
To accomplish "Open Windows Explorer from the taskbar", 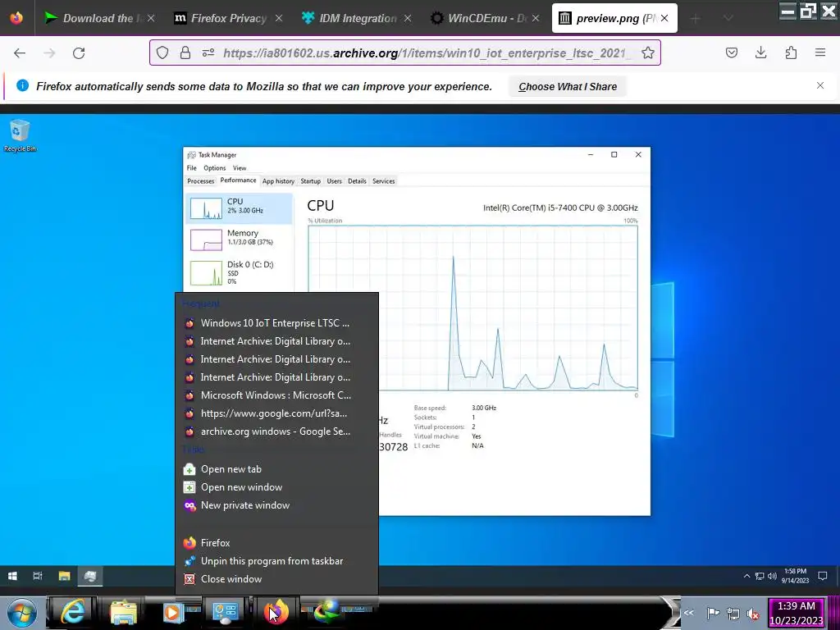I will (x=124, y=612).
